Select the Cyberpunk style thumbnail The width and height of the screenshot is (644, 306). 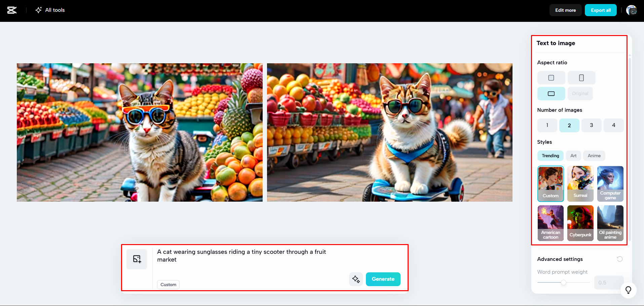(580, 223)
